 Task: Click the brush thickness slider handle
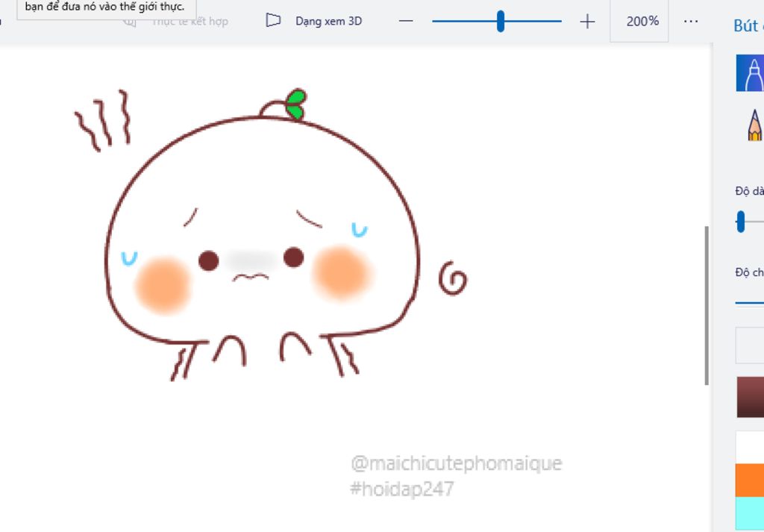pyautogui.click(x=741, y=222)
